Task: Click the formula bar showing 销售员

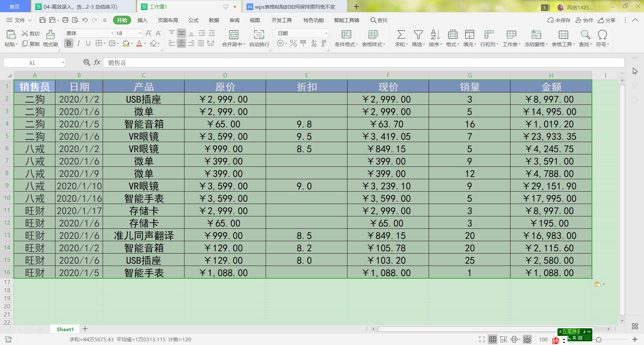Action: tap(364, 63)
